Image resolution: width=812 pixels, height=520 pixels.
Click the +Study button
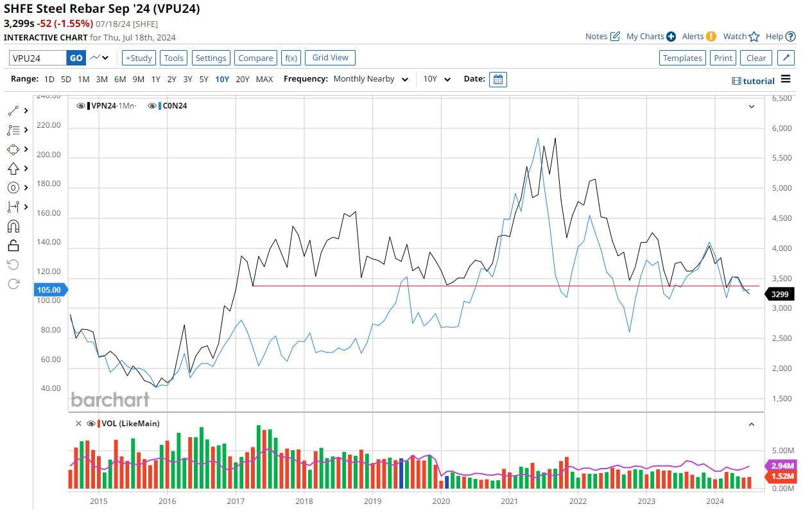pos(138,58)
